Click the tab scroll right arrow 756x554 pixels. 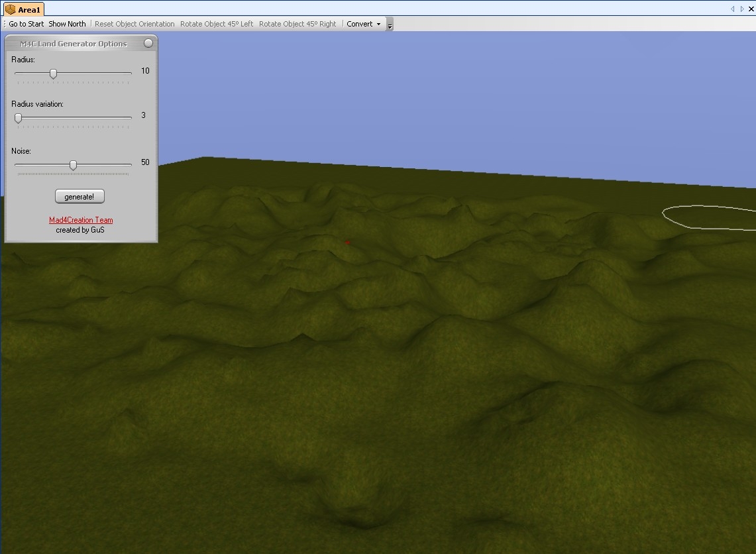tap(742, 9)
